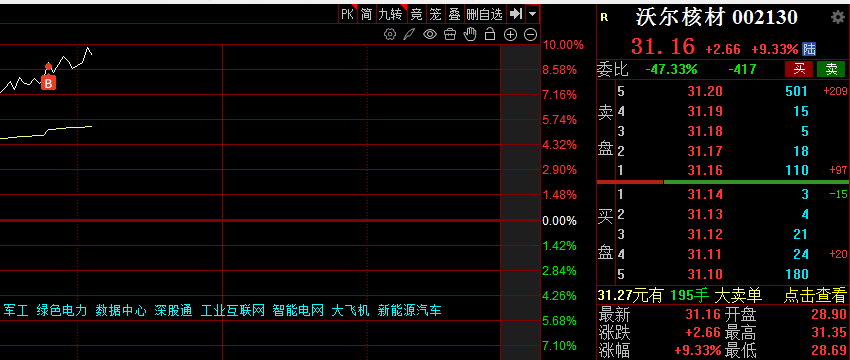Toggle the eye visibility icon
This screenshot has width=850, height=360.
click(430, 35)
